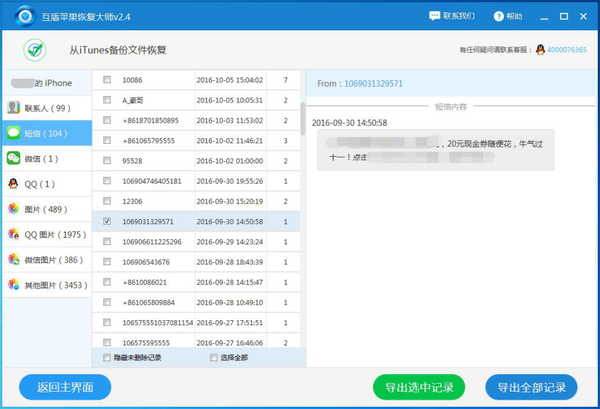
Task: Click the QQ penguin customer service icon
Action: (x=540, y=50)
